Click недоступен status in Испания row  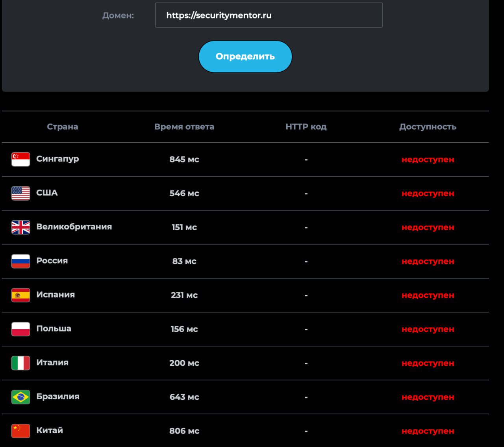[x=428, y=295]
